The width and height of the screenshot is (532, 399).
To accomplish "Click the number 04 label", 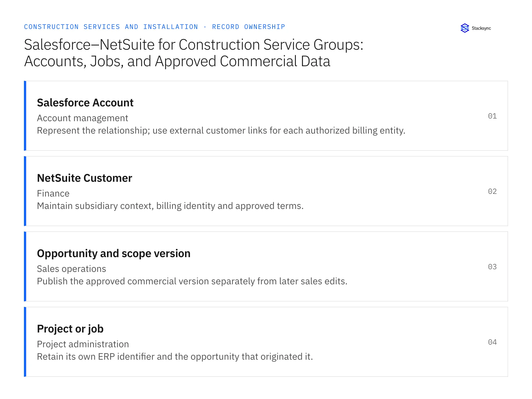I will click(x=492, y=342).
